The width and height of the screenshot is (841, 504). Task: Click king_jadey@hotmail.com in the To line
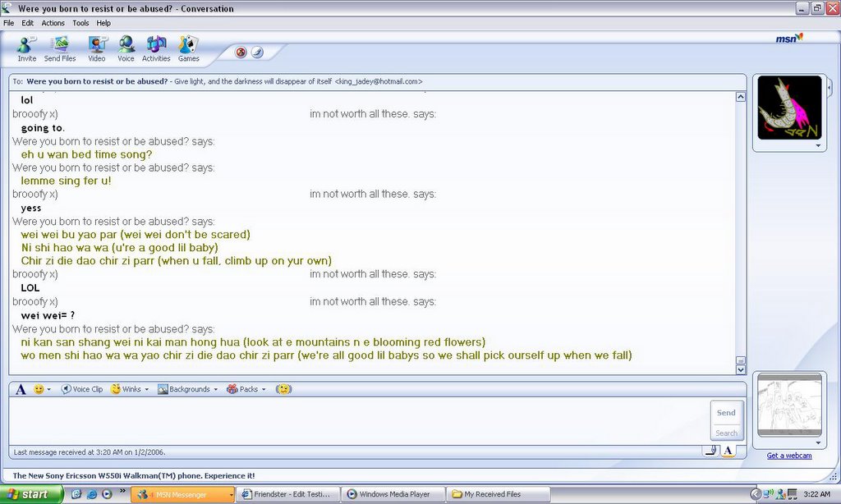click(379, 81)
